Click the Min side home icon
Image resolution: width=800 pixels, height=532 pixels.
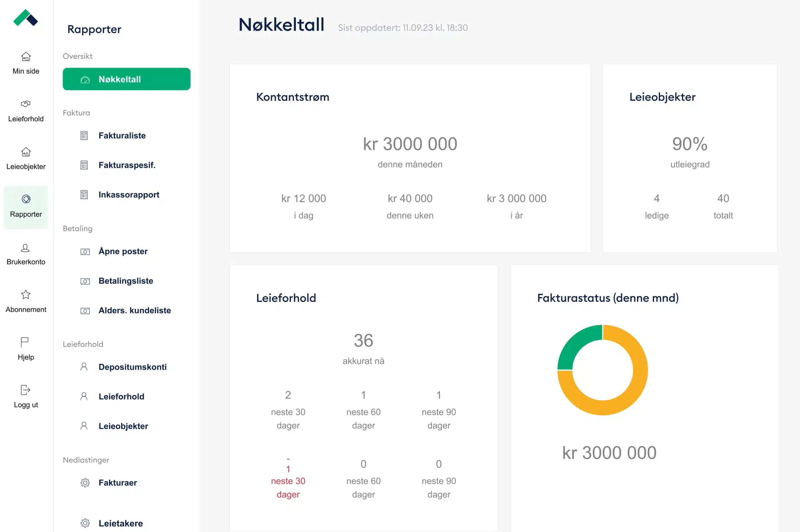click(26, 56)
